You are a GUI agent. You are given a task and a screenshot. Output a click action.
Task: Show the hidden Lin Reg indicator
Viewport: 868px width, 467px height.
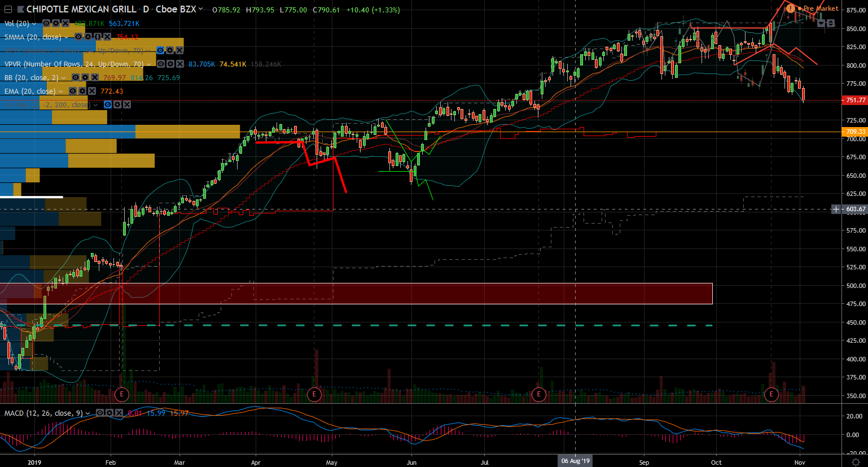click(x=108, y=104)
